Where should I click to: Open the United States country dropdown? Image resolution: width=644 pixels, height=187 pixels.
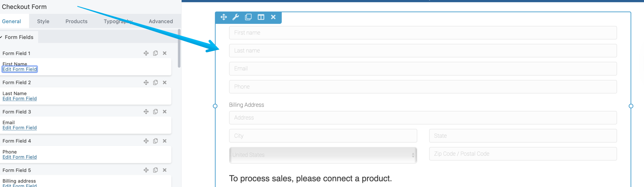point(322,155)
